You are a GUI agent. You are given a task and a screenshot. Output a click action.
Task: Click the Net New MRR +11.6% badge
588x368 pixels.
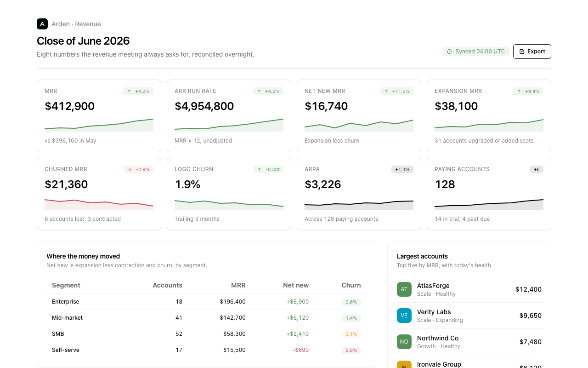click(x=397, y=91)
